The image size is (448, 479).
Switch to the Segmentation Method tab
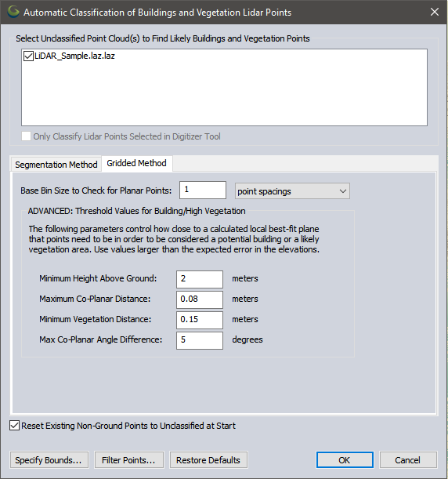tap(56, 165)
